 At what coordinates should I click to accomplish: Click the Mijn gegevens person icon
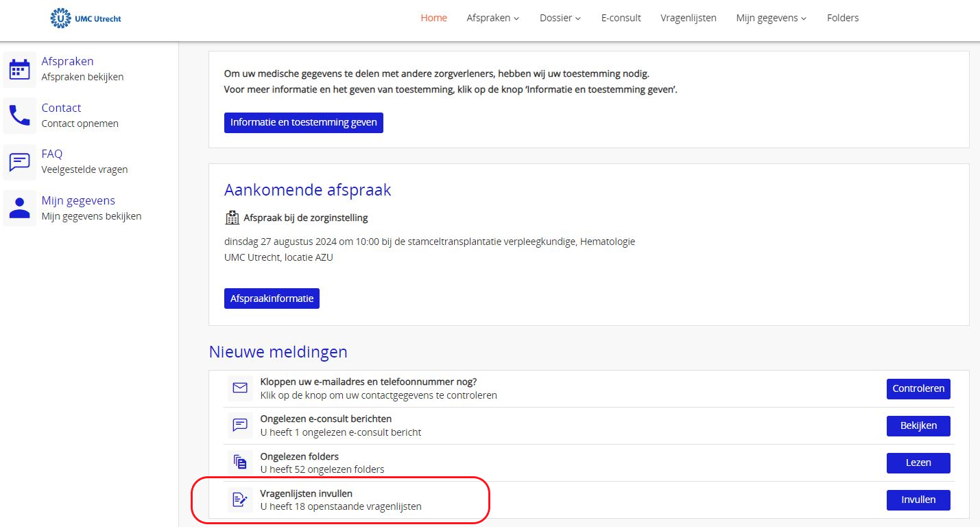19,208
